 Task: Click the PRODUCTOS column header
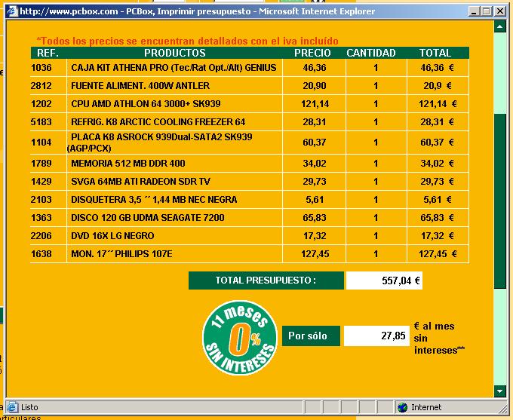point(175,53)
